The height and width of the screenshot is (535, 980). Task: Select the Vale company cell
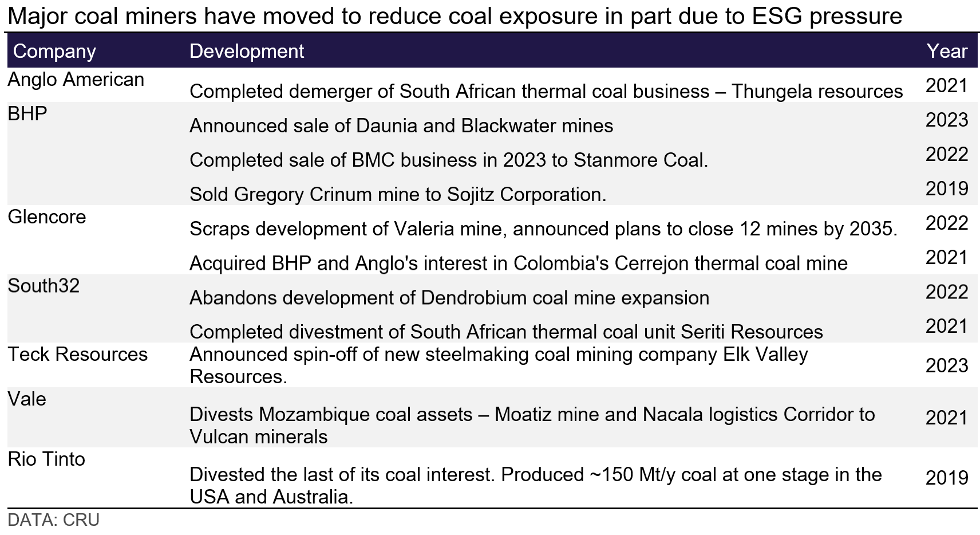click(x=27, y=399)
